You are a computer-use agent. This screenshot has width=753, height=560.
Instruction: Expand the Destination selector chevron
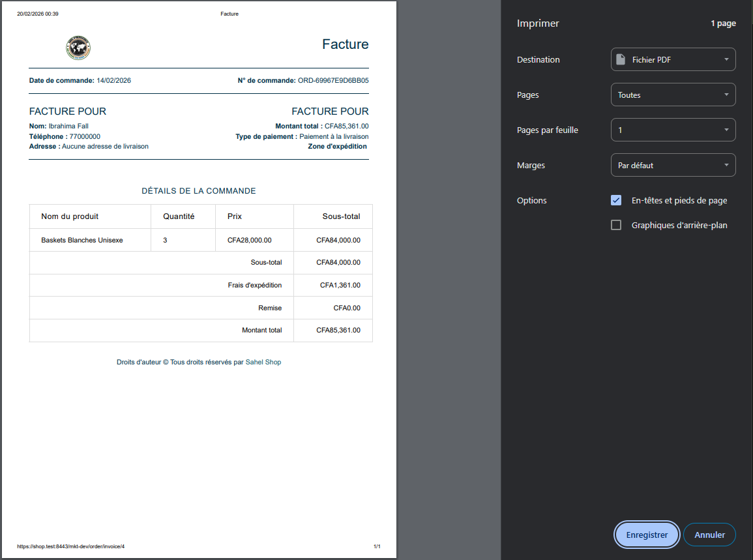click(x=727, y=59)
